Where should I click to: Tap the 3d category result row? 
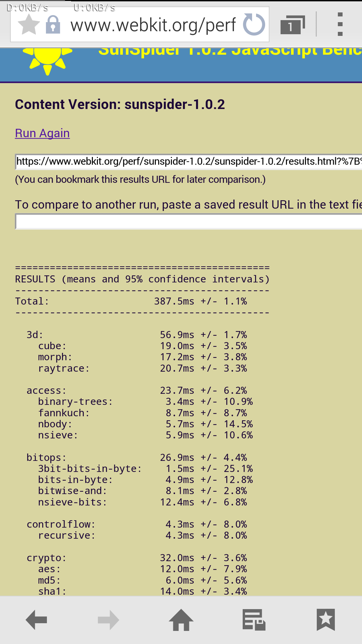coord(137,335)
